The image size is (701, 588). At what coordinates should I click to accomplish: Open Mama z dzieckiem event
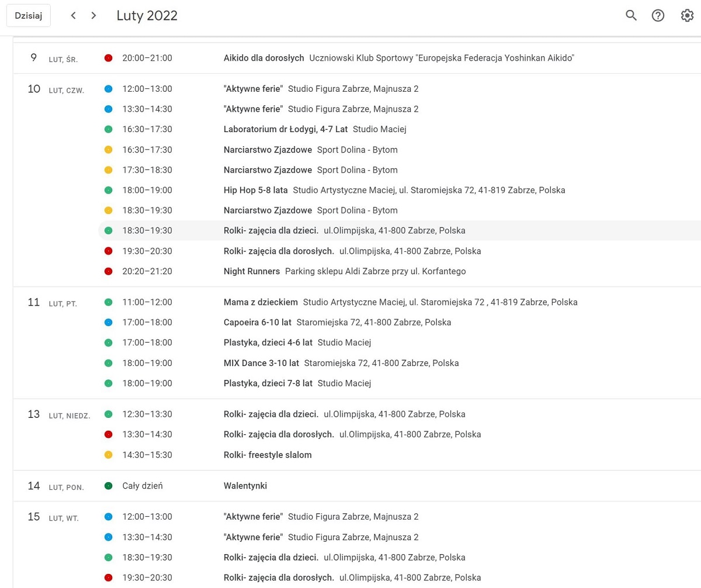coord(261,302)
